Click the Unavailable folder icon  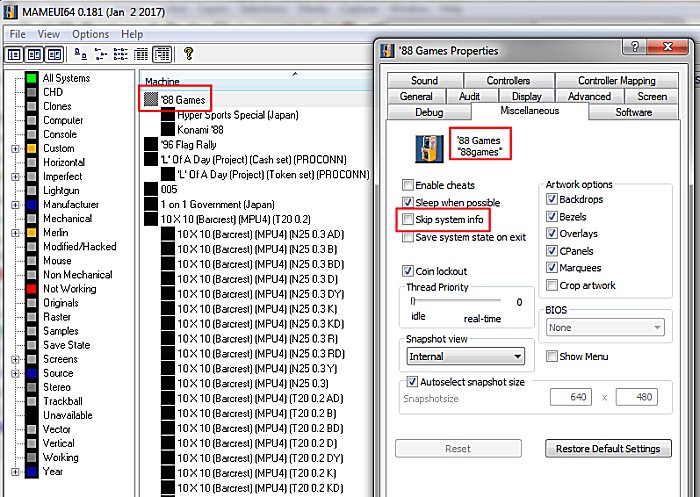point(31,415)
